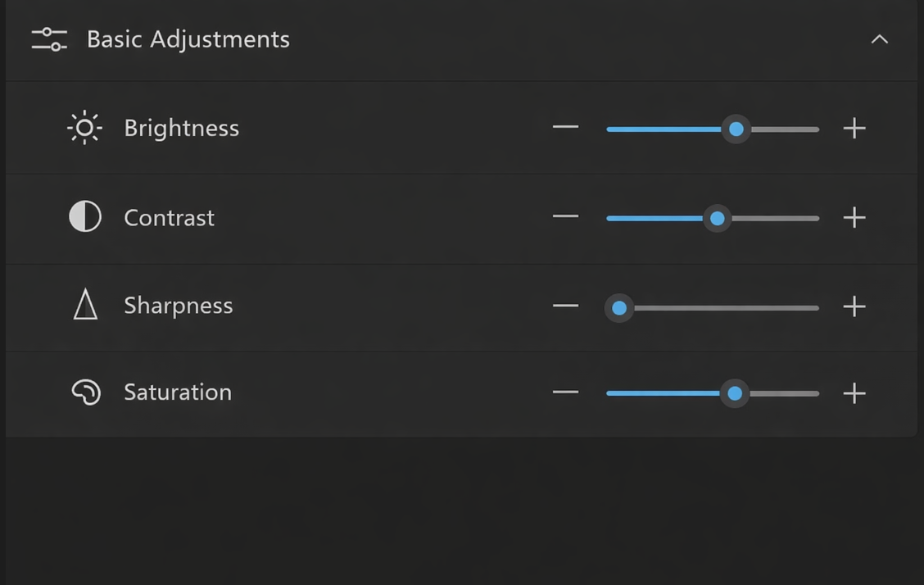
Task: Increase Sharpness with the plus button
Action: pos(854,306)
